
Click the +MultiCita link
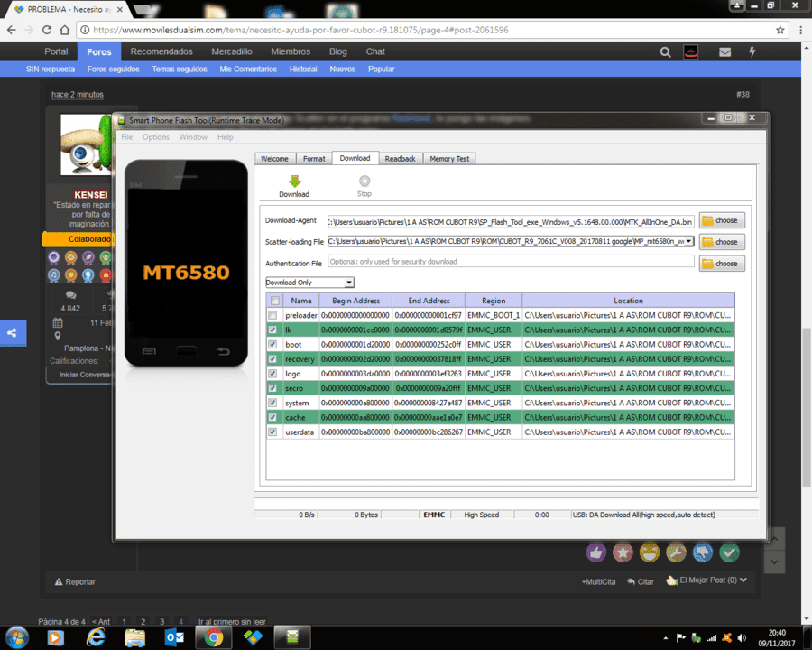point(599,582)
